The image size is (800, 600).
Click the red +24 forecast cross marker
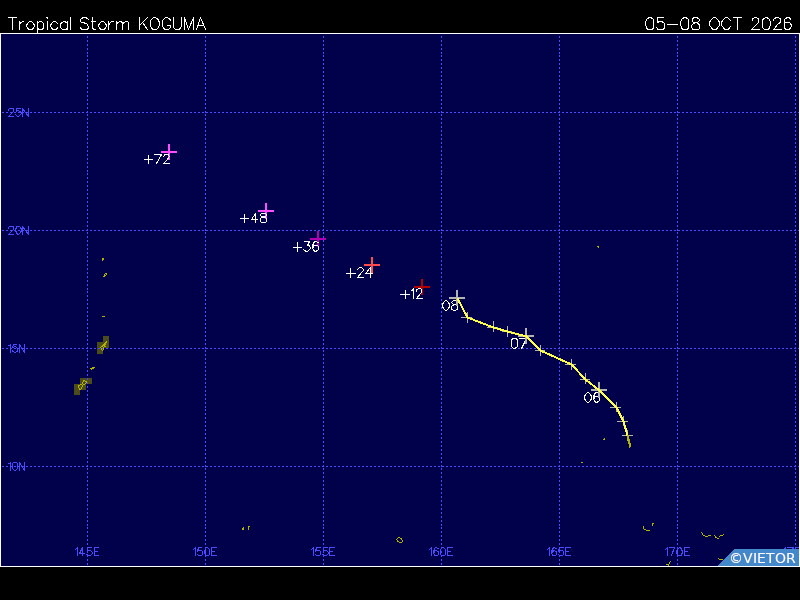[x=372, y=265]
